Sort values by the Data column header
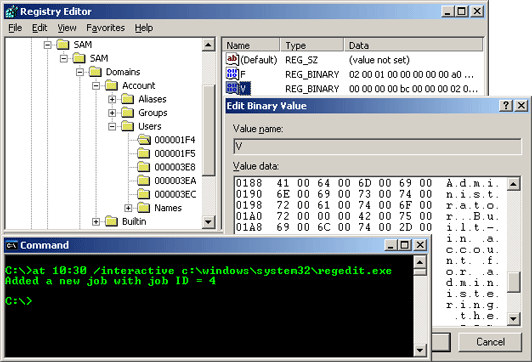This screenshot has width=532, height=362. pos(413,45)
